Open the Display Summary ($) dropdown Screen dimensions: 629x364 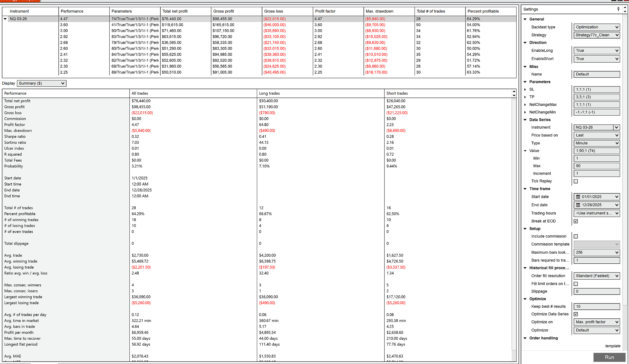[x=42, y=83]
